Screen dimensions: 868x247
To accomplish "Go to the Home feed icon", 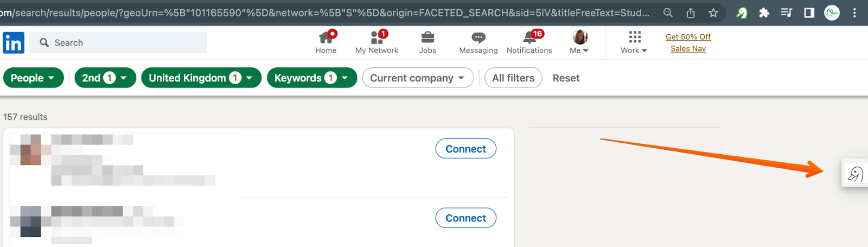I will click(x=326, y=37).
